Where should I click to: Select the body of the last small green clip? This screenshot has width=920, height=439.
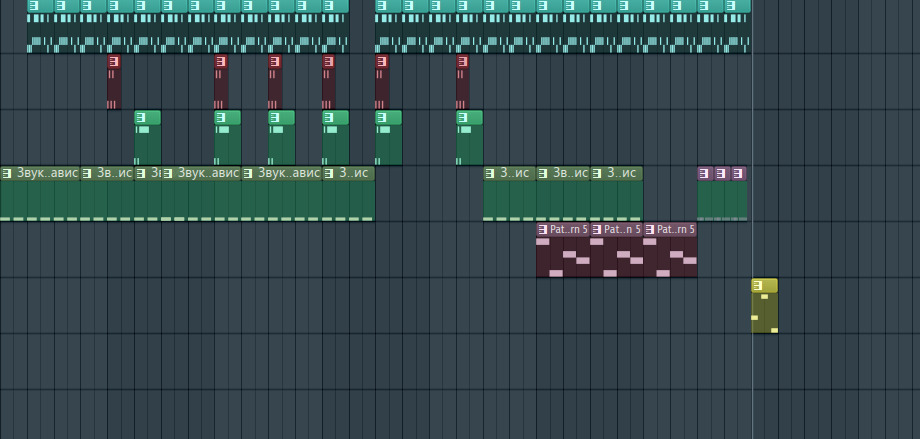pyautogui.click(x=469, y=146)
